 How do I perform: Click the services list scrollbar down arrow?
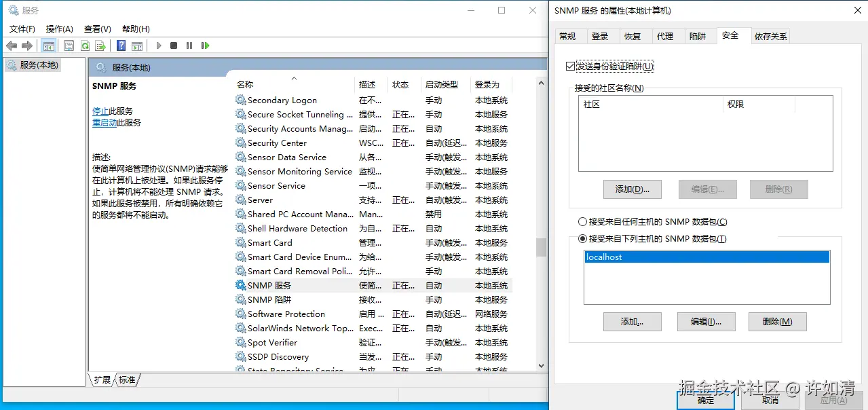[x=541, y=365]
